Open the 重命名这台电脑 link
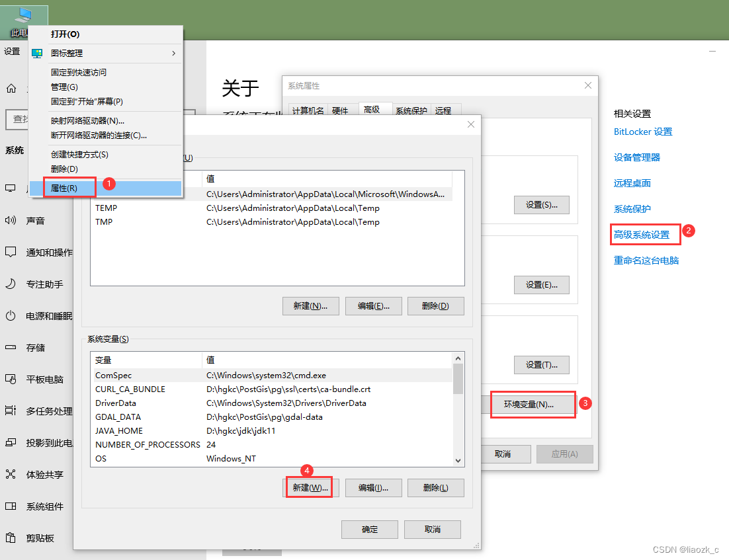Image resolution: width=729 pixels, height=560 pixels. [x=646, y=260]
